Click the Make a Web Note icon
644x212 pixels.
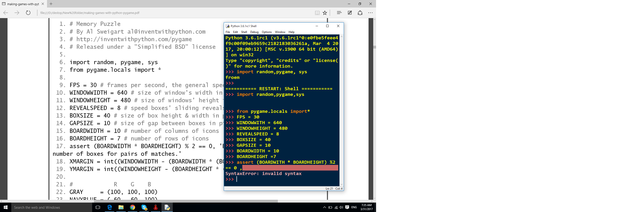(349, 13)
